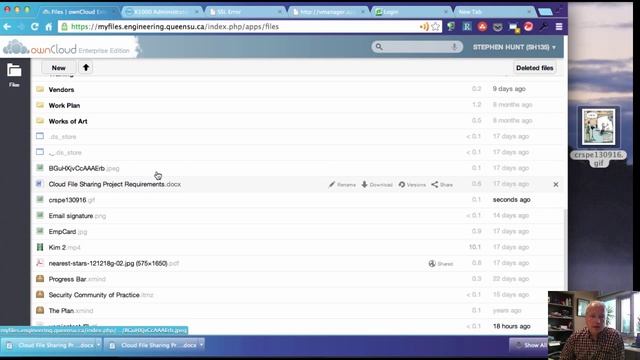Click the Works of Art folder icon
This screenshot has height=360, width=640.
pos(40,121)
